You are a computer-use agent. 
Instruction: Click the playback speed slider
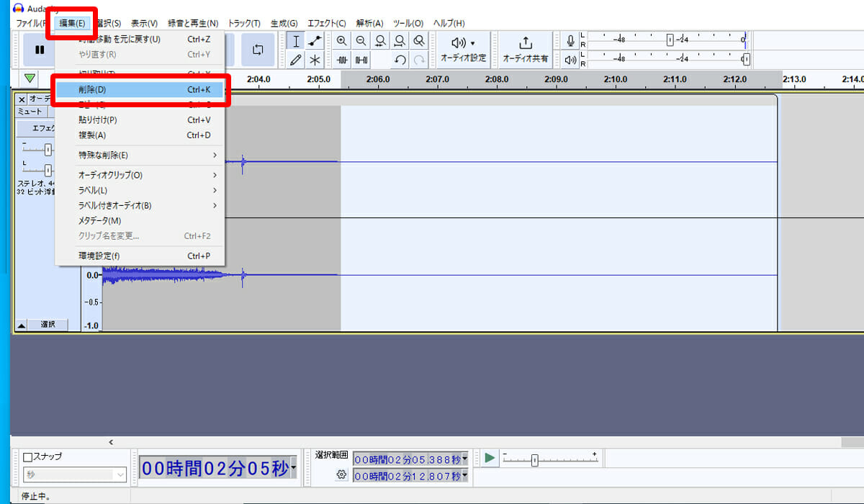[x=534, y=460]
